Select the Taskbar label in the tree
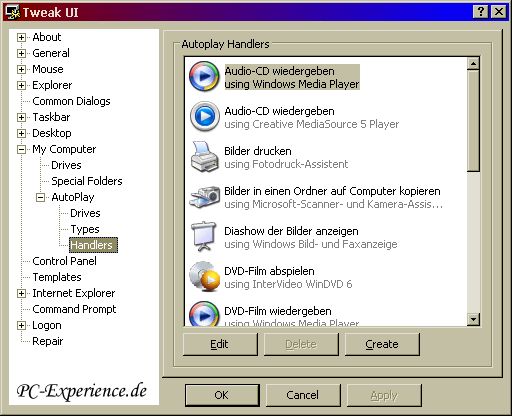The height and width of the screenshot is (416, 512). point(51,117)
